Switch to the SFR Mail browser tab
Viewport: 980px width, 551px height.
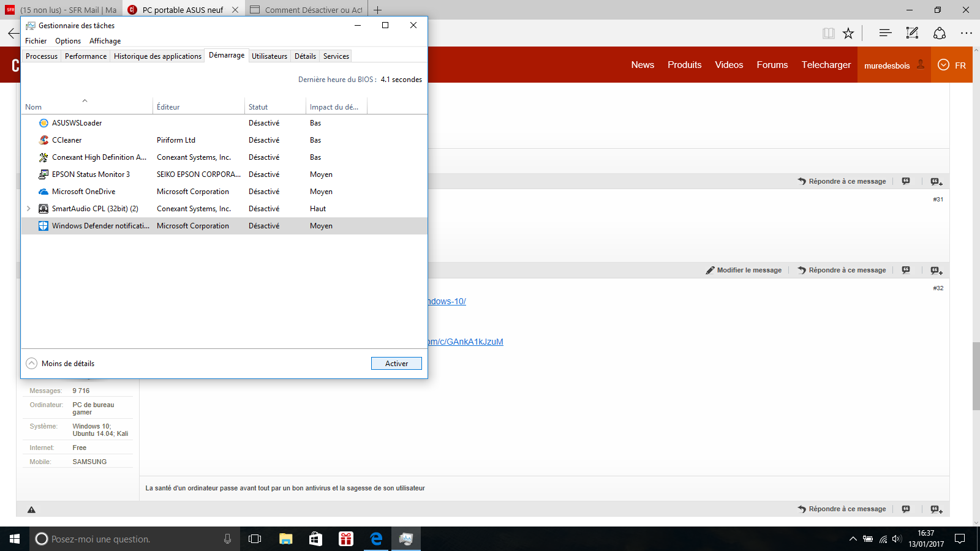coord(61,10)
